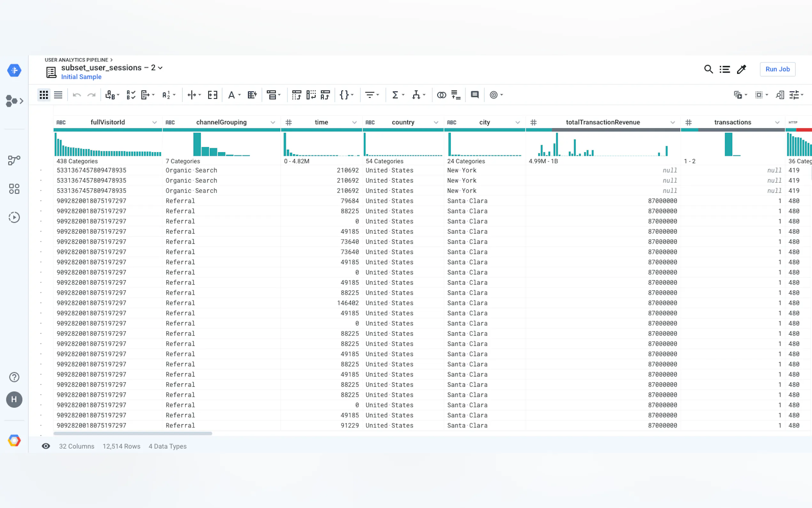
Task: Open the transactions column menu chevron
Action: click(x=777, y=123)
